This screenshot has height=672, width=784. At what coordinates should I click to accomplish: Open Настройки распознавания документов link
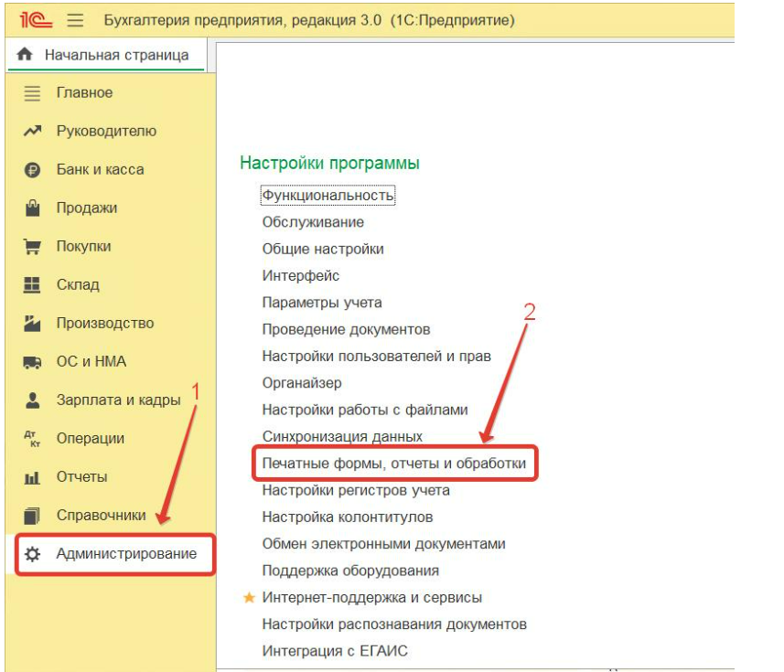[x=394, y=624]
